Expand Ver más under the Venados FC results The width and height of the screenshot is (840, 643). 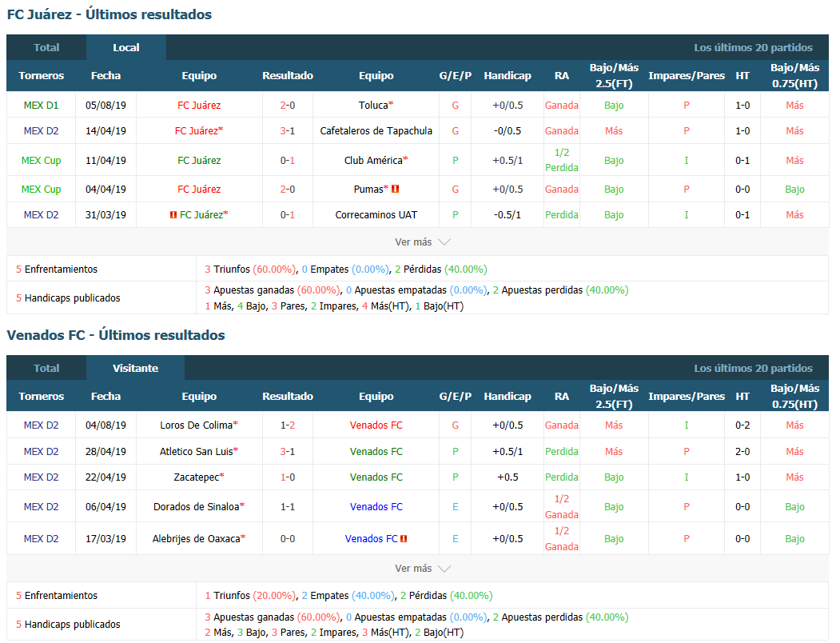click(x=422, y=568)
